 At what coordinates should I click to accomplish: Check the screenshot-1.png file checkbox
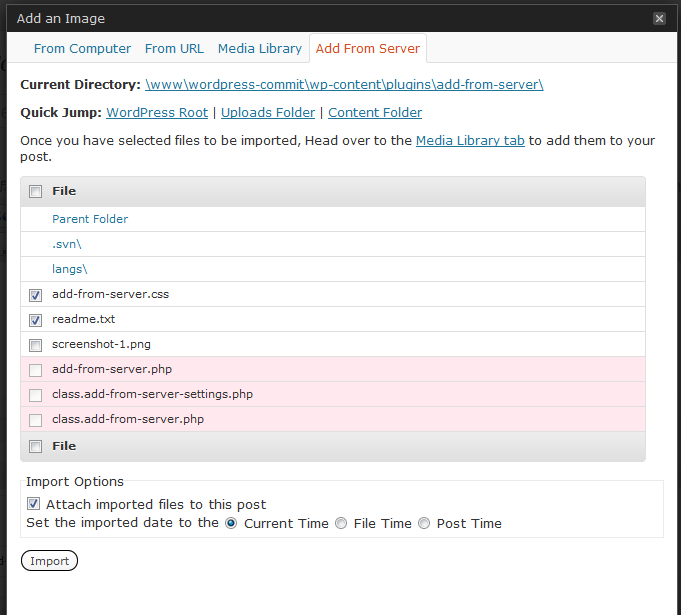tap(36, 345)
